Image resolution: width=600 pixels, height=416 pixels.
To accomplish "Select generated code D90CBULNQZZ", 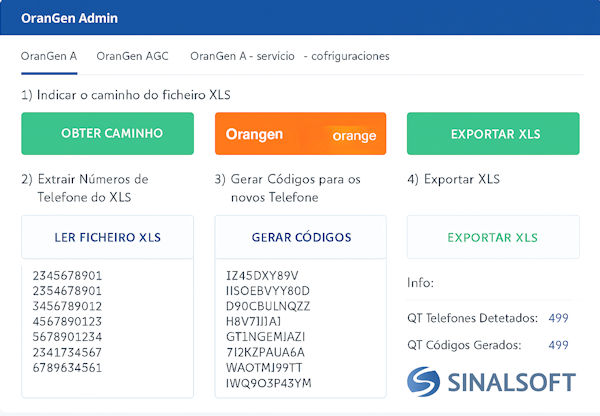I will pos(268,306).
